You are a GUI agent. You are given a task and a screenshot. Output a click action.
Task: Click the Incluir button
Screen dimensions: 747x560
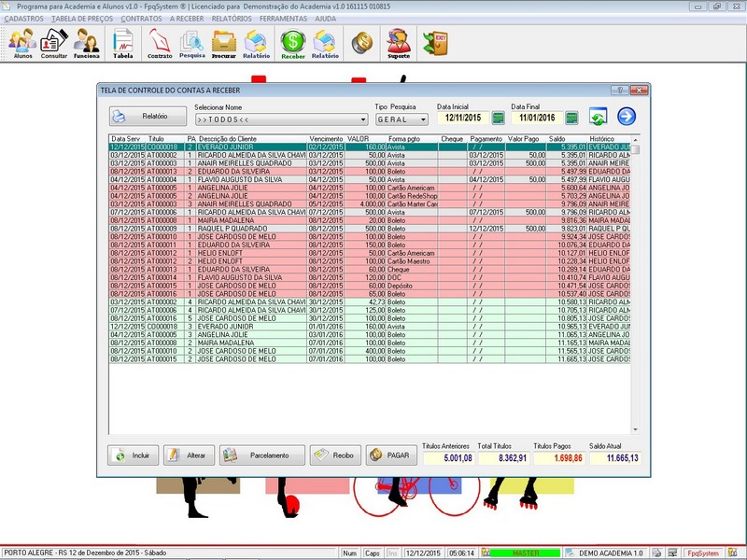pos(133,455)
